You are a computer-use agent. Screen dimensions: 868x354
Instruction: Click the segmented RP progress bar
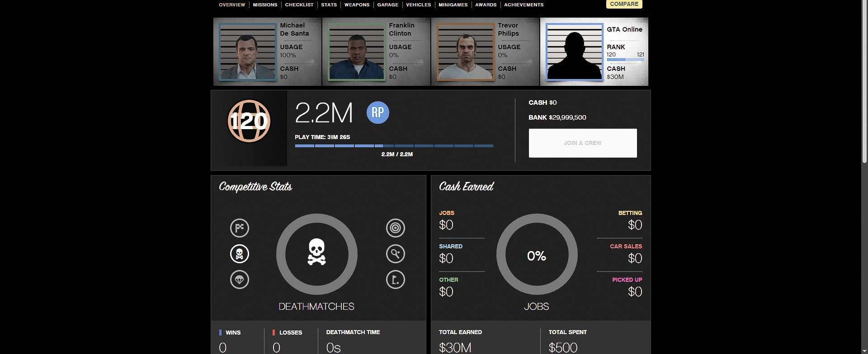click(x=394, y=146)
